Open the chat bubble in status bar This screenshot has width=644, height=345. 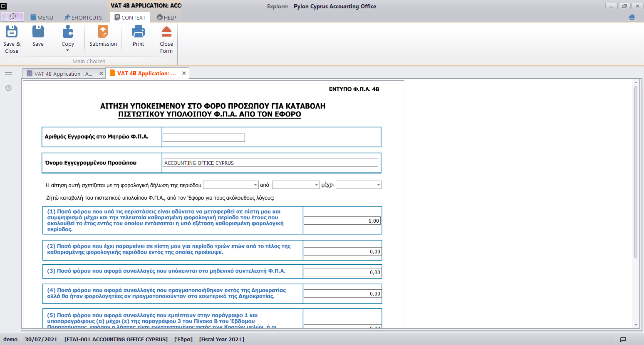623,339
